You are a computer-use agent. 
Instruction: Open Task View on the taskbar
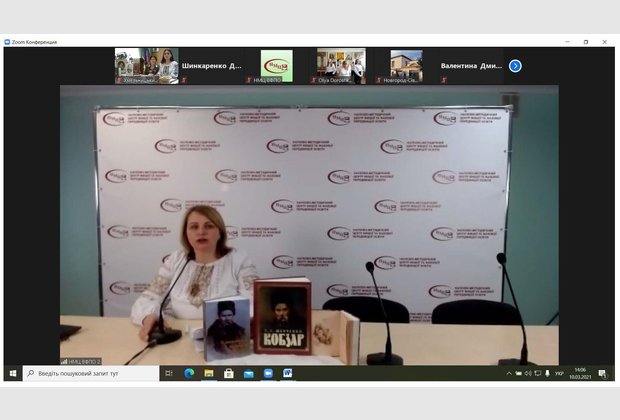click(169, 373)
